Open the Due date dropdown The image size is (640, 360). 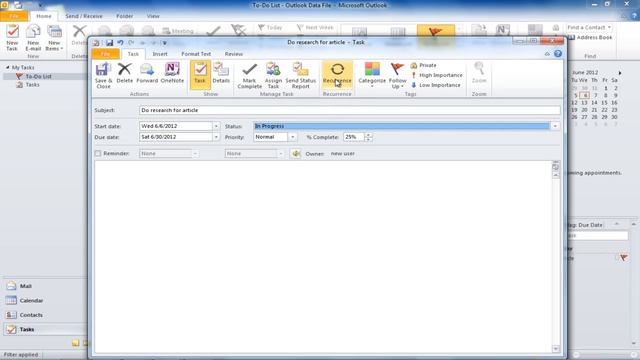(x=216, y=137)
